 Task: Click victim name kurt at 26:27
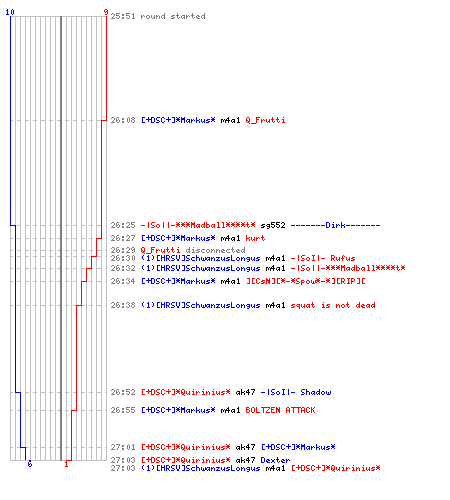pos(255,238)
